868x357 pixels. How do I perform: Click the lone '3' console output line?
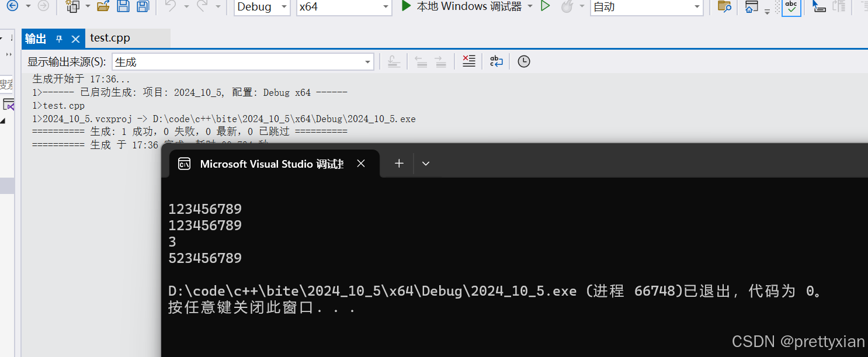point(172,242)
